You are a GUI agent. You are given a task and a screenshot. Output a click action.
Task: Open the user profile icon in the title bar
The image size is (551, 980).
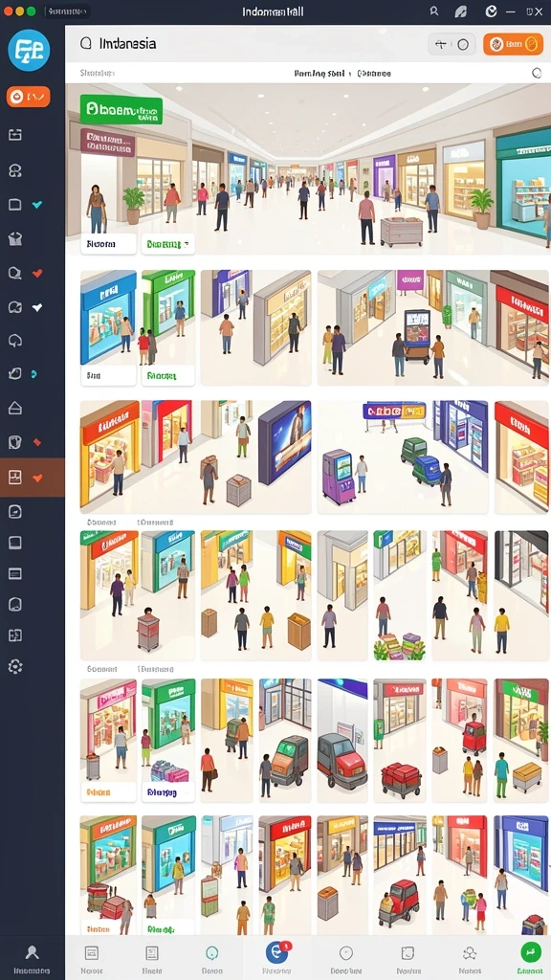pos(434,11)
